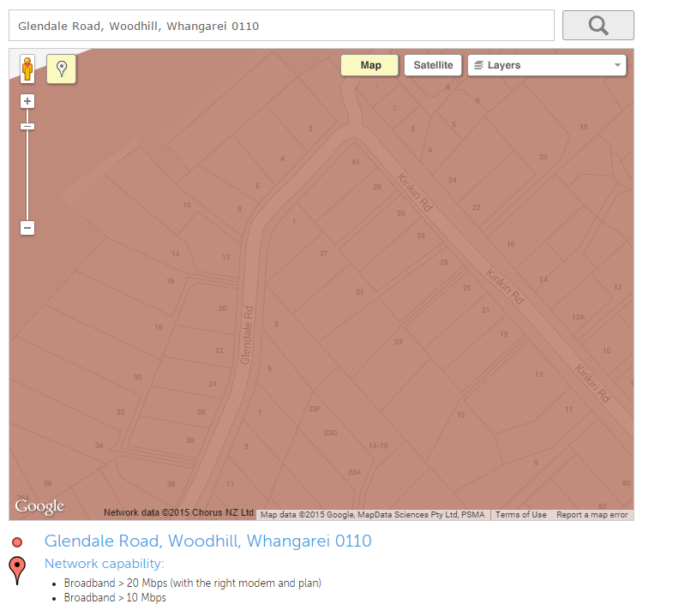
Task: Select 'Broadband > 20 Mbps' capability text
Action: [193, 583]
